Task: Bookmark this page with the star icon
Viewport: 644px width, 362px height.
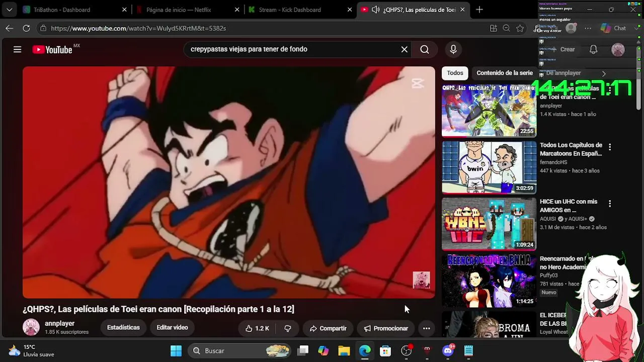Action: (x=520, y=28)
